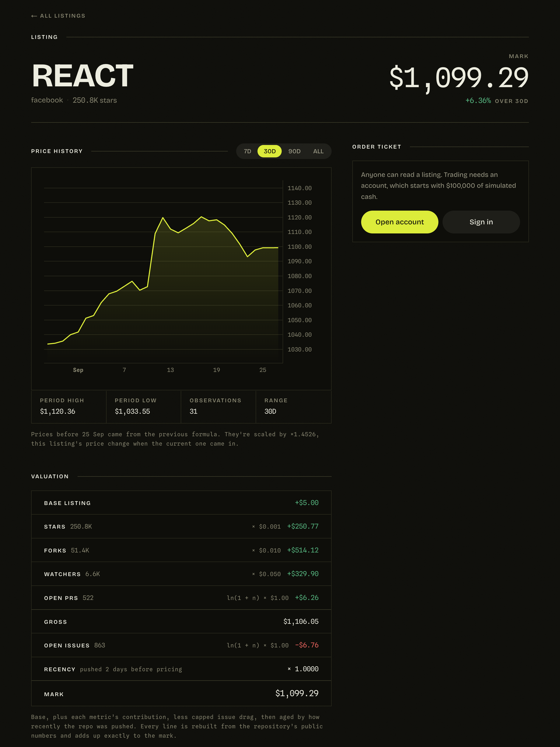
Task: Click the facebook owner name
Action: 47,100
